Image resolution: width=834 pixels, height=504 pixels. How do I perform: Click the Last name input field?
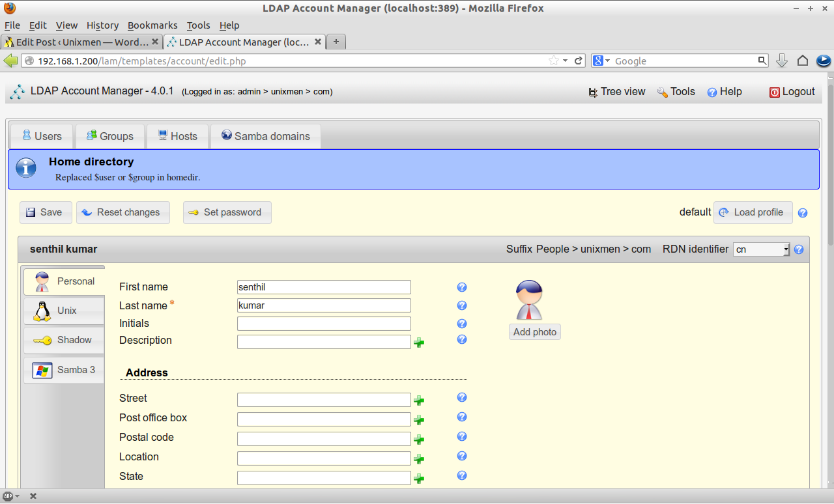point(324,305)
